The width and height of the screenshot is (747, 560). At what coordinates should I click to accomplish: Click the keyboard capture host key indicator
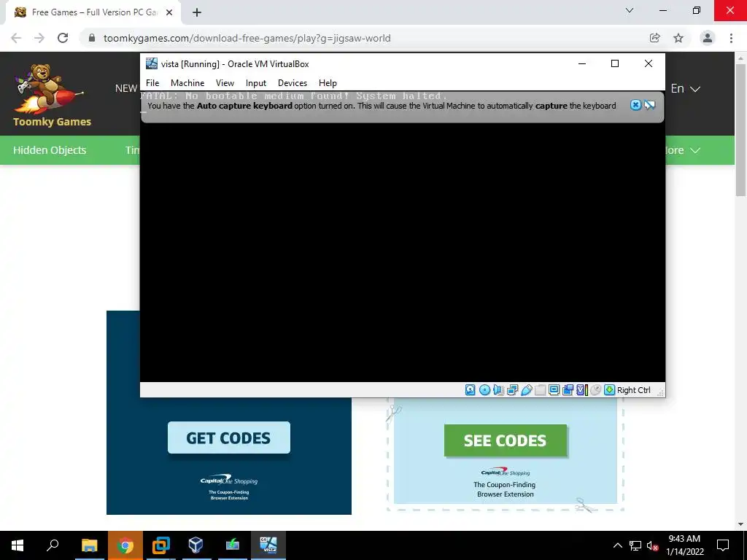pyautogui.click(x=609, y=390)
